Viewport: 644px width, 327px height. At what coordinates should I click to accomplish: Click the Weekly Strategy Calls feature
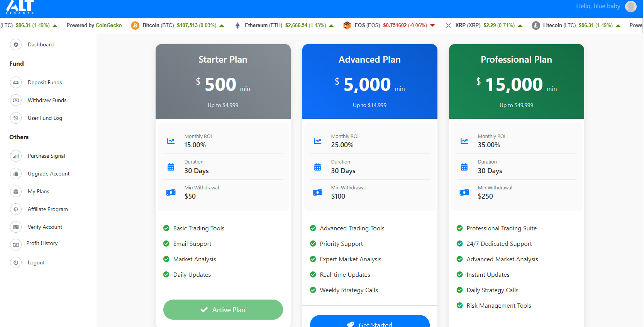349,290
